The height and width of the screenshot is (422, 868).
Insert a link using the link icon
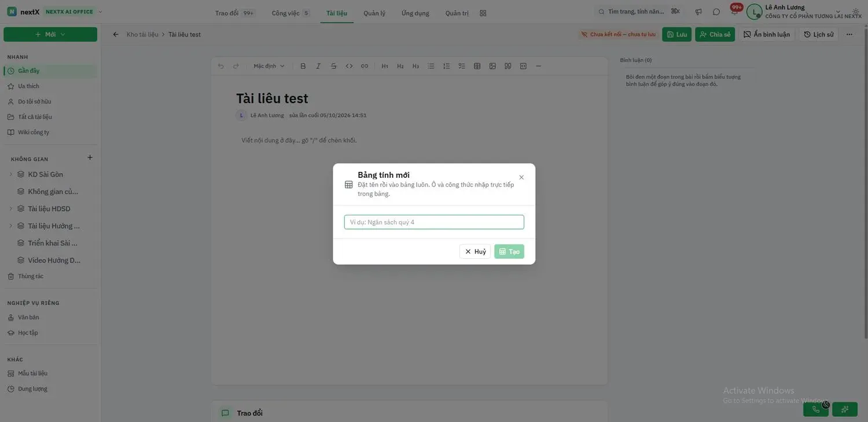(365, 66)
